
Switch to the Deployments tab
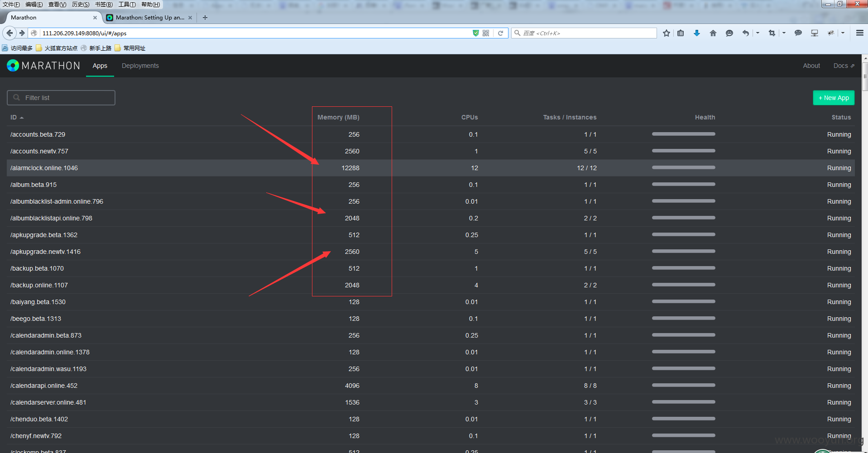140,66
